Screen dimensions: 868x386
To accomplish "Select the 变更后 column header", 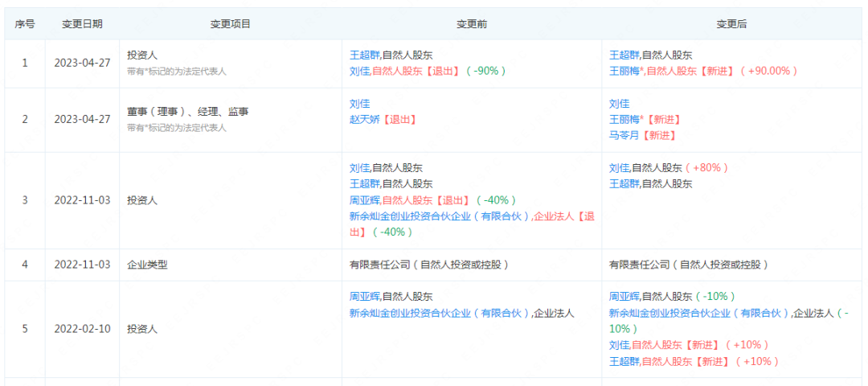I will 731,24.
